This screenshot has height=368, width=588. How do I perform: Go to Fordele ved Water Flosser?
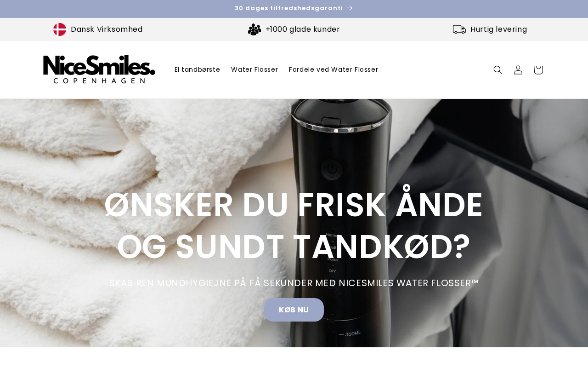tap(334, 69)
